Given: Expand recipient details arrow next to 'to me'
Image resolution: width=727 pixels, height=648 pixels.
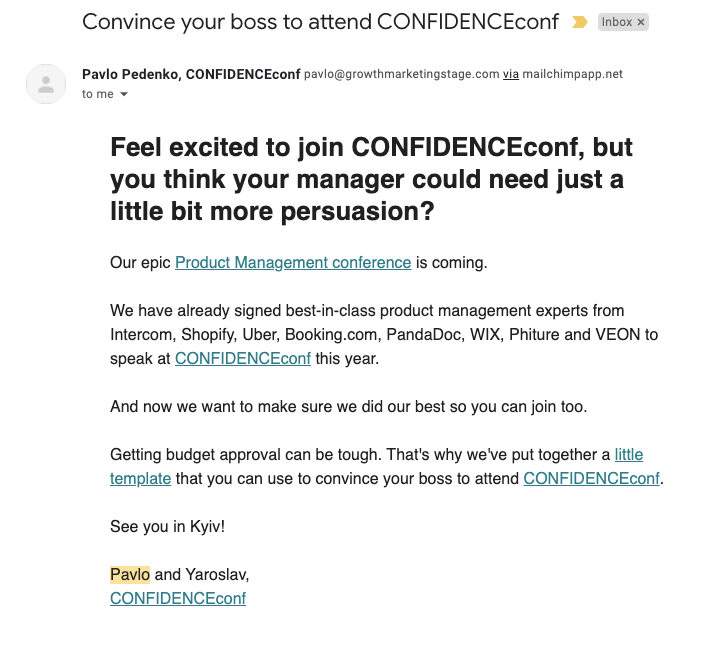Looking at the screenshot, I should [x=124, y=94].
